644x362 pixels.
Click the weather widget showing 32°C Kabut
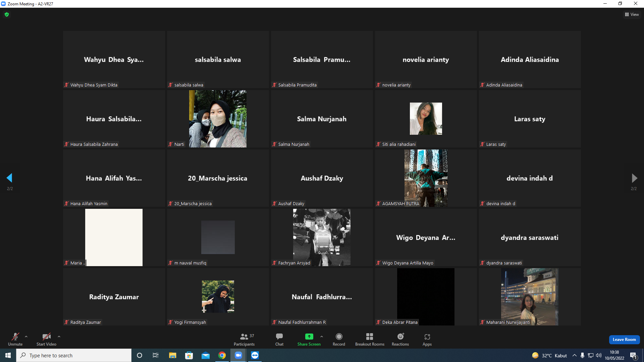pyautogui.click(x=549, y=355)
